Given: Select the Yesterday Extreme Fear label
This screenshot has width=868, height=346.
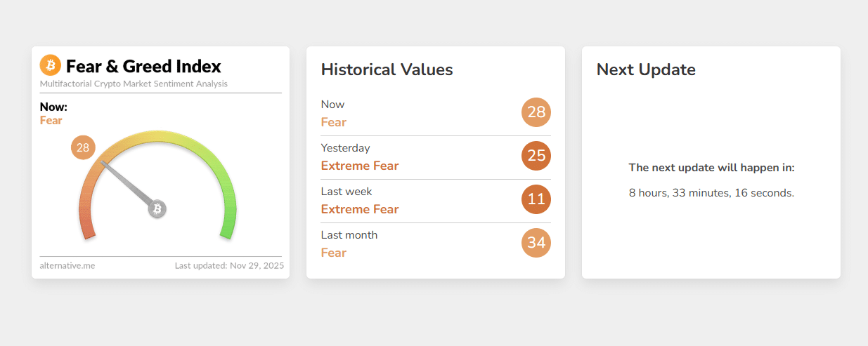Looking at the screenshot, I should pos(360,166).
